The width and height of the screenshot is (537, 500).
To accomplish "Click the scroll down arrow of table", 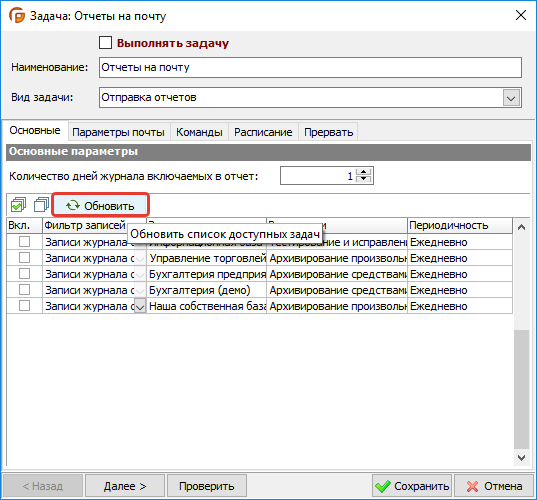I will [x=521, y=458].
